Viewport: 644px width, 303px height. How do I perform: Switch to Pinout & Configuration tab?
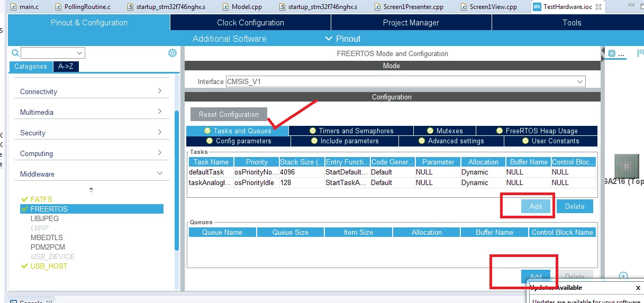(89, 23)
